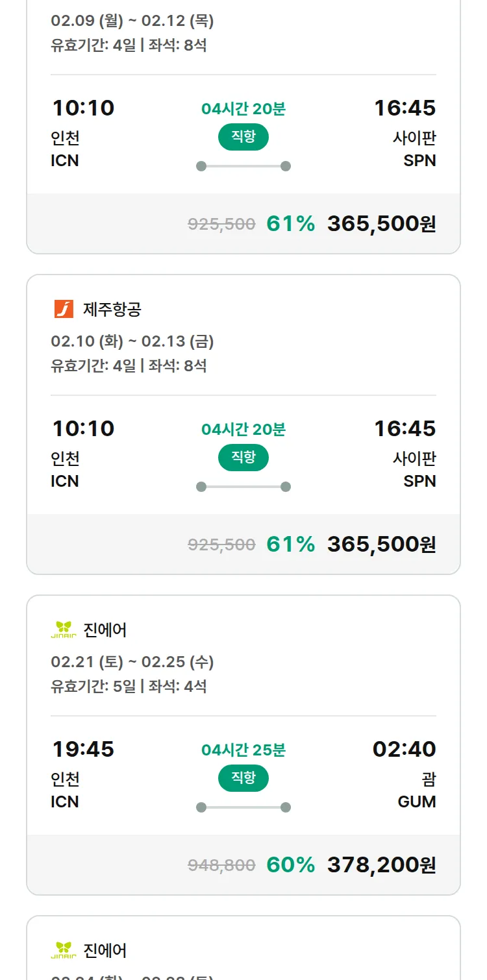
Task: Select the 진에어 name on the 02.21 card
Action: click(105, 630)
